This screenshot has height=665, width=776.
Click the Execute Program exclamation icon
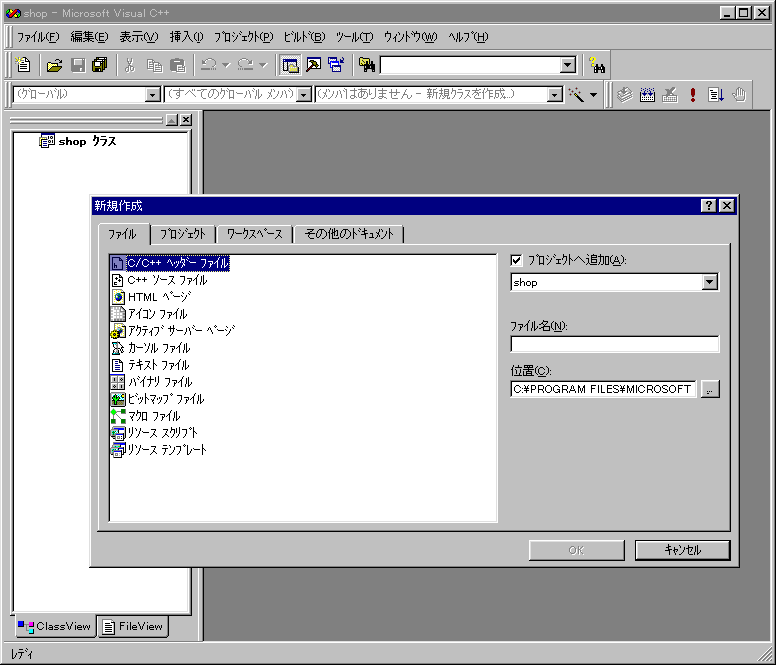pos(693,94)
